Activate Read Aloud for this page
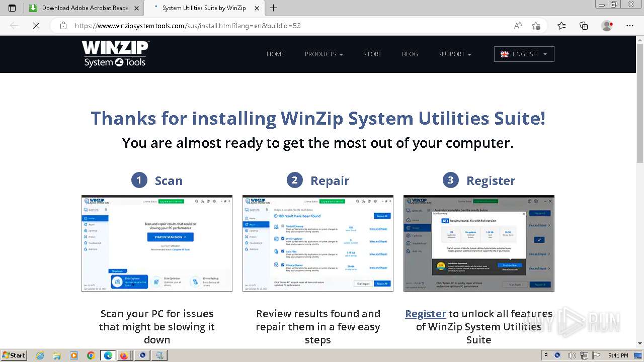The height and width of the screenshot is (362, 644). pyautogui.click(x=518, y=26)
